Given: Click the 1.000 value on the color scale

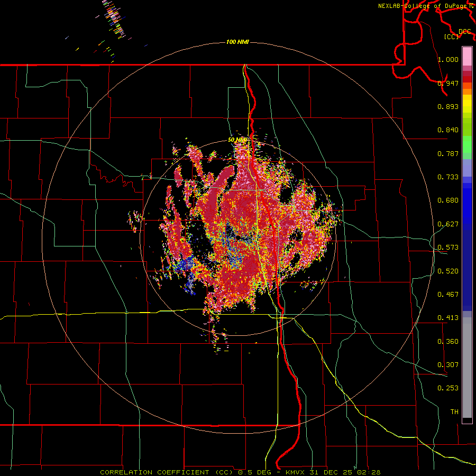Looking at the screenshot, I should point(448,59).
